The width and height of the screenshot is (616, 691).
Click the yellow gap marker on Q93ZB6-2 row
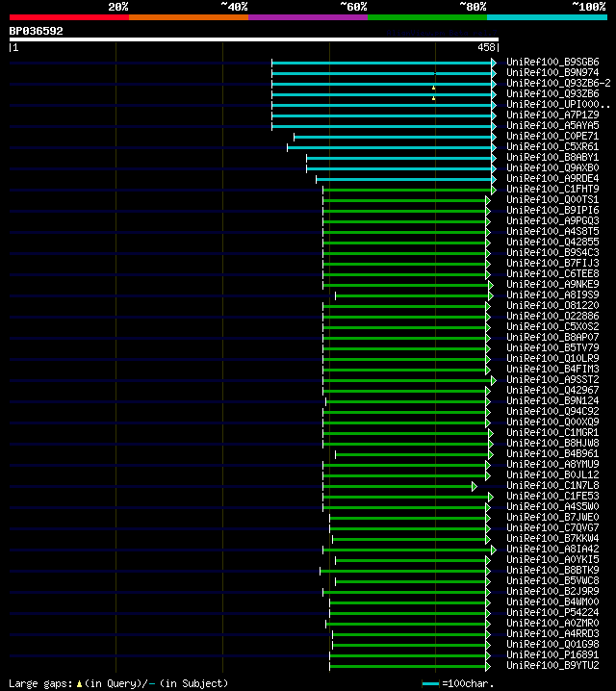pyautogui.click(x=433, y=88)
